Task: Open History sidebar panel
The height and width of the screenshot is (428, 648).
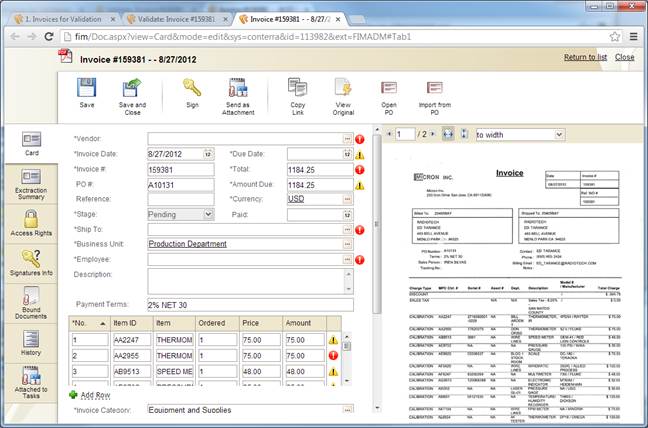Action: pos(31,342)
